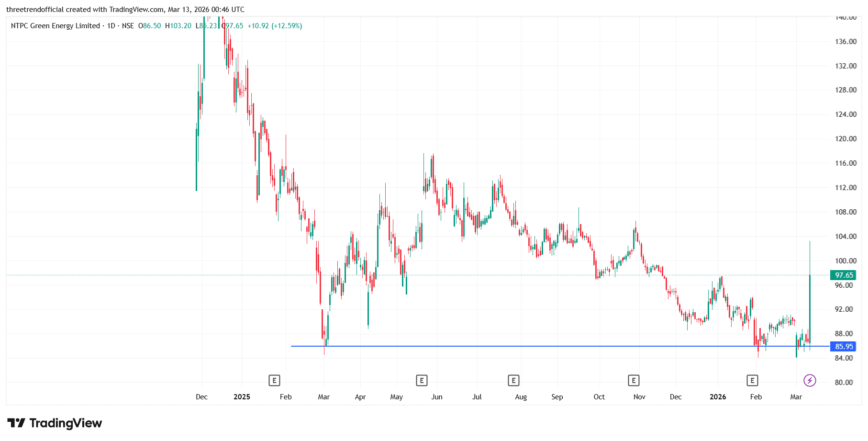Image resolution: width=868 pixels, height=441 pixels.
Task: Click the green 97.65 current price tag
Action: click(x=844, y=275)
